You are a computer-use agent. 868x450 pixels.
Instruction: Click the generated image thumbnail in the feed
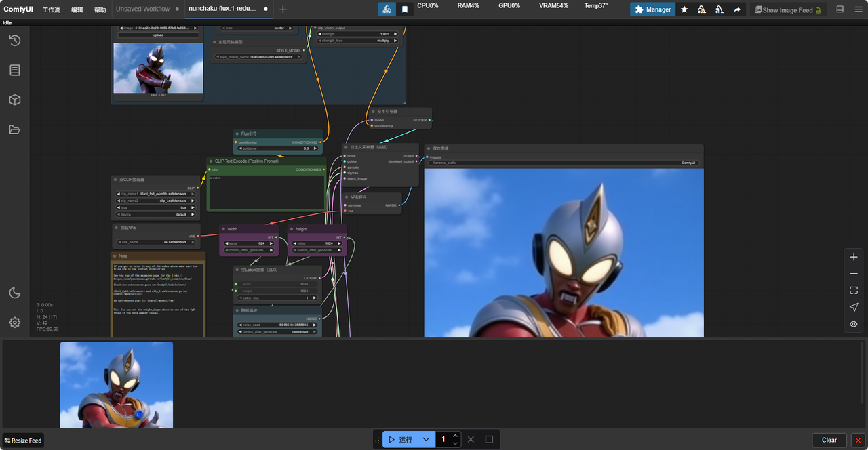(x=117, y=385)
